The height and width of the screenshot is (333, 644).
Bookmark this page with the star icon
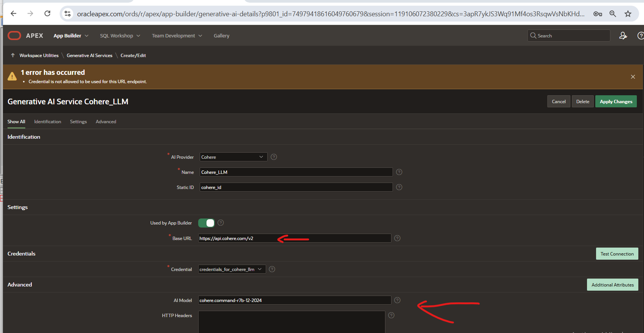(628, 14)
